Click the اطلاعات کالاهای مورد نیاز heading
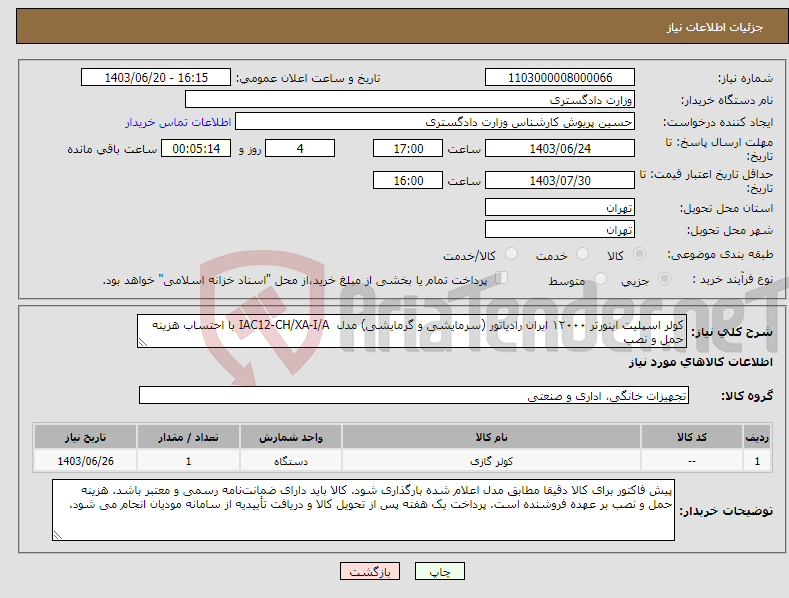The image size is (789, 598). pyautogui.click(x=700, y=362)
